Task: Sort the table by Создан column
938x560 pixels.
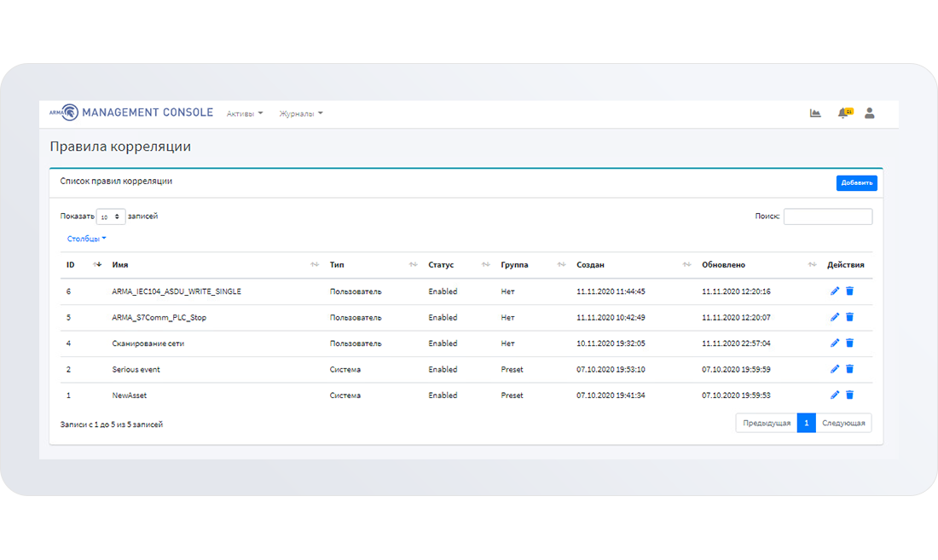Action: tap(590, 265)
